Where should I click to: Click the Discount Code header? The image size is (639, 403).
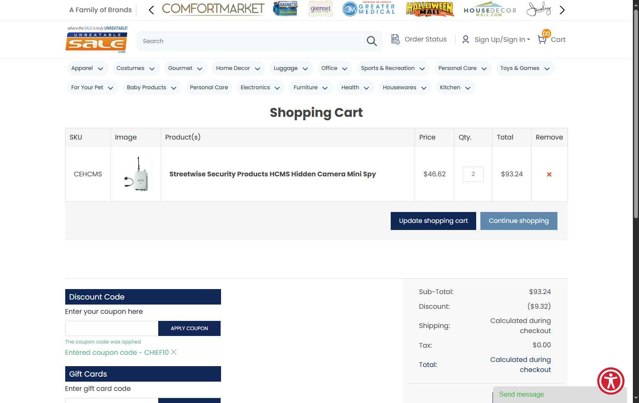tap(143, 297)
